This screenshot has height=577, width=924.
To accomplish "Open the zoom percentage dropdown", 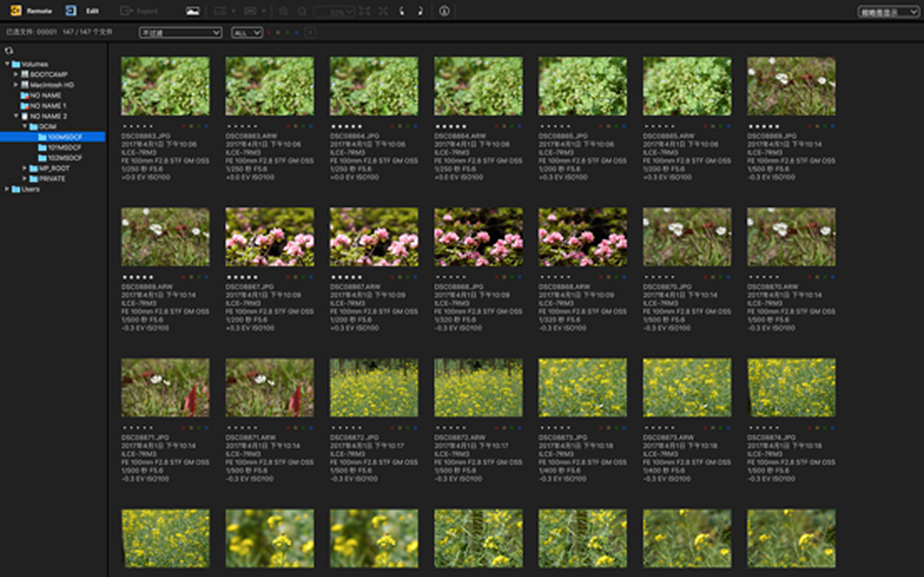I will (334, 12).
